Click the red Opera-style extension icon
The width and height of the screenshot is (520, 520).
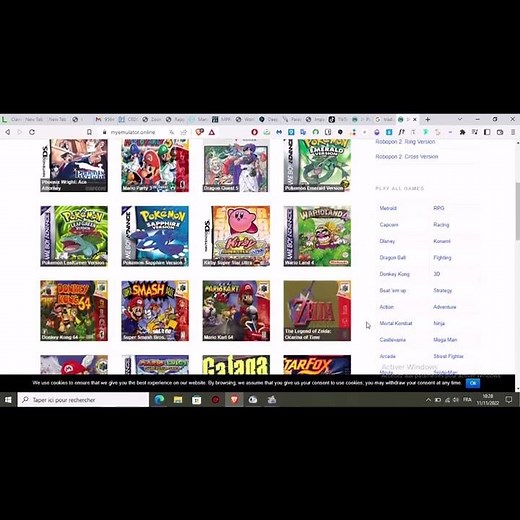pos(254,132)
